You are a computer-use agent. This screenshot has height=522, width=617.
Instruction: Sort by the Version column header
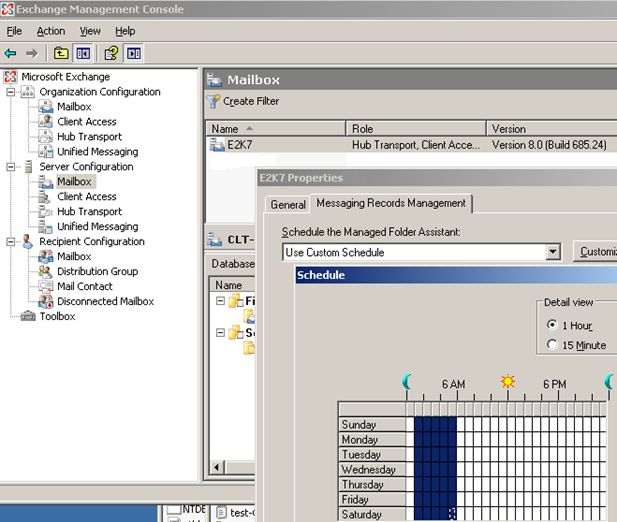[552, 129]
